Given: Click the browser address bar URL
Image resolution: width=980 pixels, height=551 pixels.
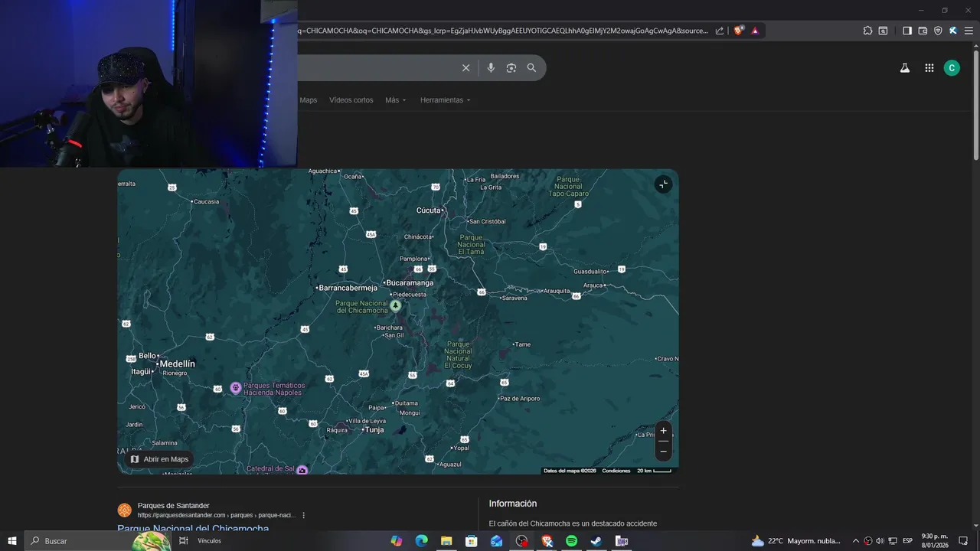Looking at the screenshot, I should 503,31.
